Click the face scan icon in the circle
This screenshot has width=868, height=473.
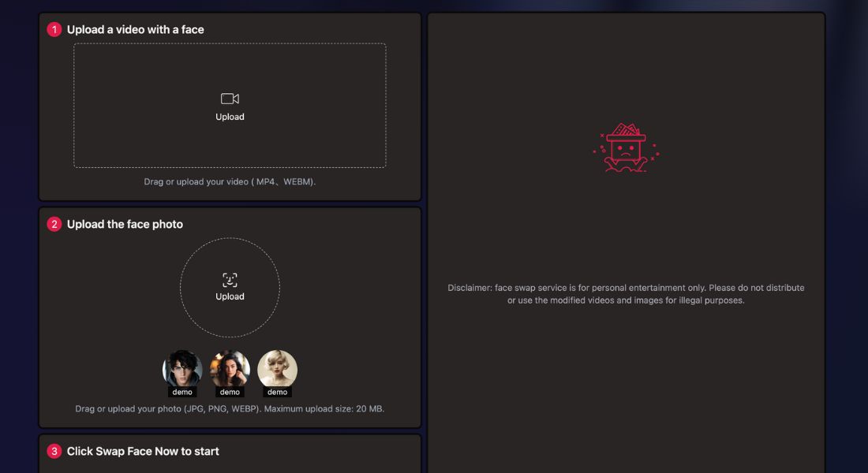click(230, 280)
